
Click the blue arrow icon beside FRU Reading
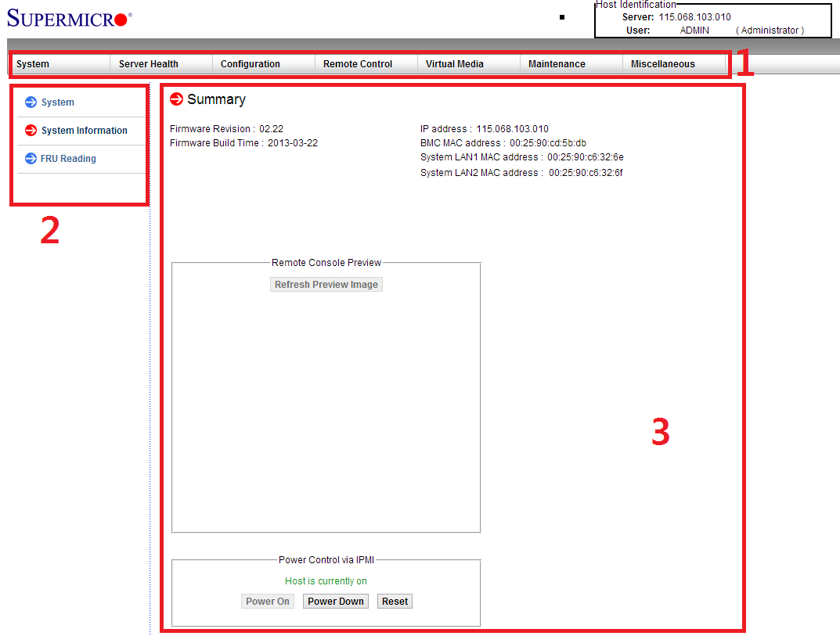pos(31,158)
